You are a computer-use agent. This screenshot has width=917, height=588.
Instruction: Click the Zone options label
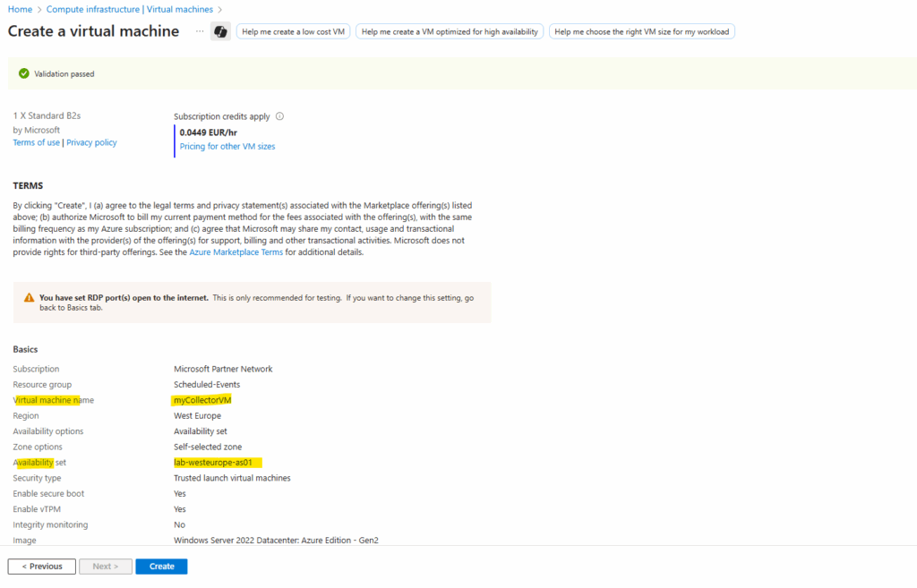coord(38,447)
